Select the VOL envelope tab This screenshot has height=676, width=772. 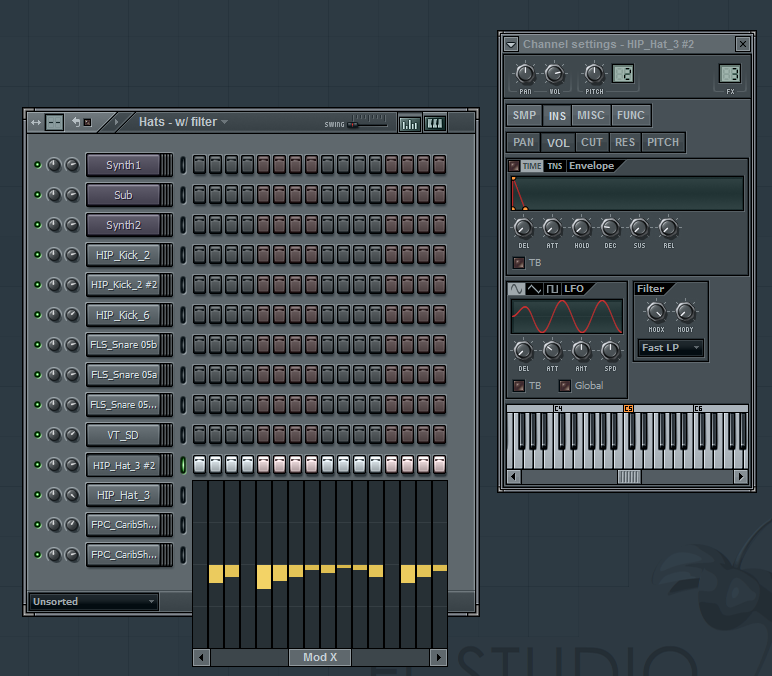tap(558, 143)
